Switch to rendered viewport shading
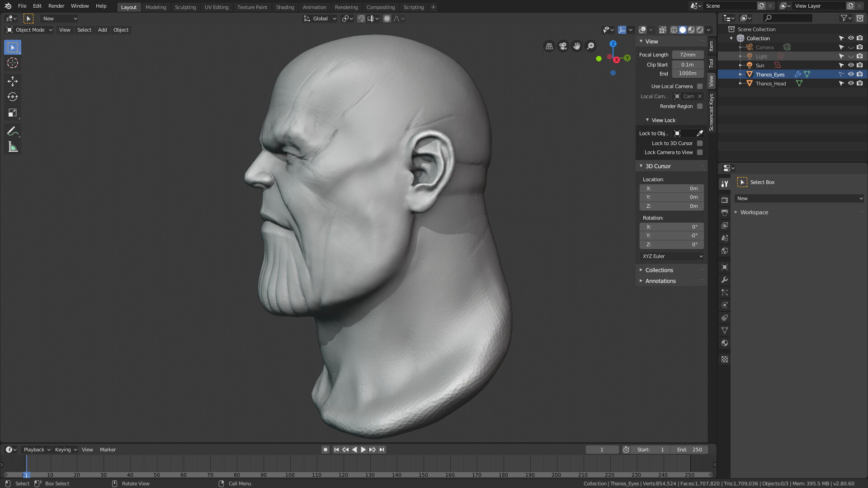Image resolution: width=868 pixels, height=488 pixels. [x=700, y=30]
